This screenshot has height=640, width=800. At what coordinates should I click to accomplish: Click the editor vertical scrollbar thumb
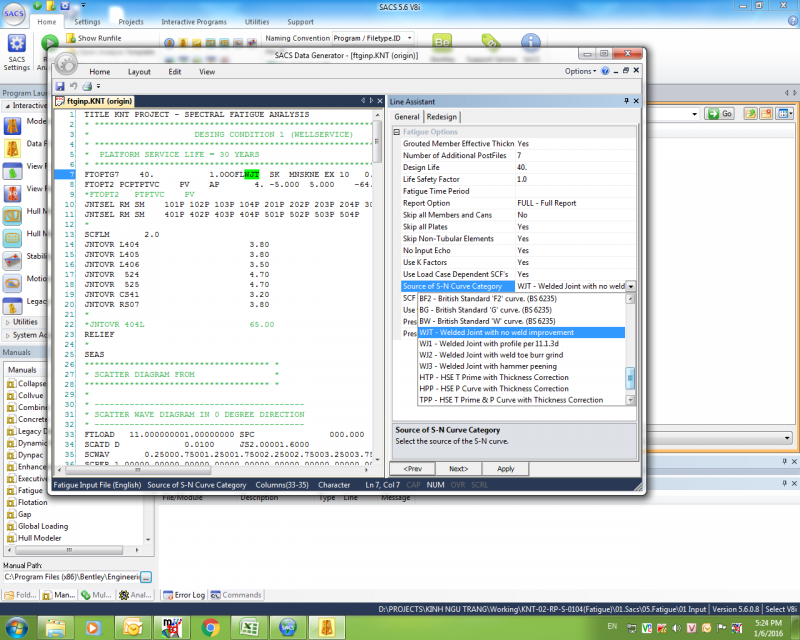click(x=377, y=141)
